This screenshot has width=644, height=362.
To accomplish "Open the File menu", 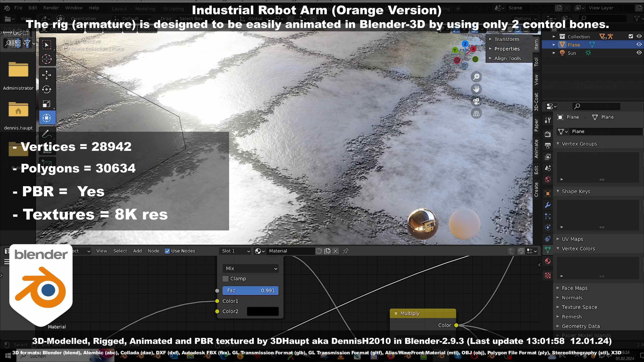I will coord(18,8).
